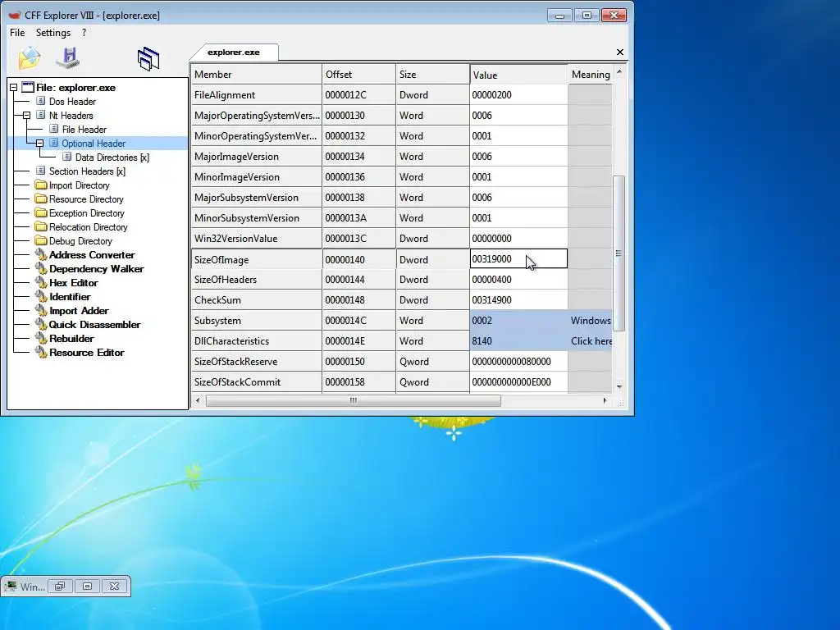Click the minimized Win... window icon
This screenshot has height=630, width=840.
[x=10, y=586]
